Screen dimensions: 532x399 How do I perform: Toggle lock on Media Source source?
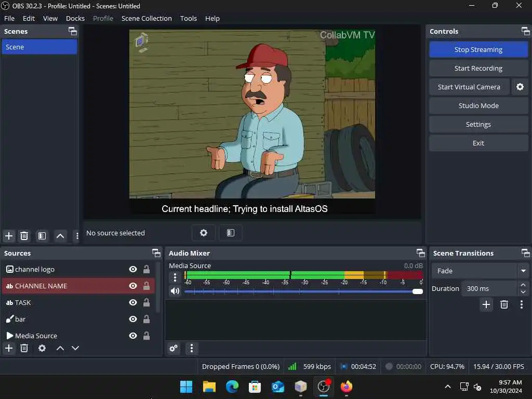(146, 336)
